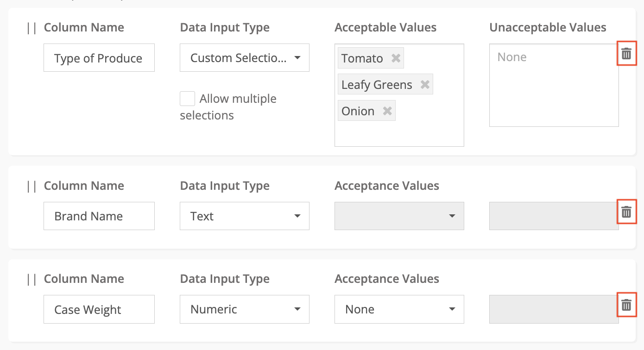Enable Allow multiple selections checkbox
This screenshot has width=644, height=350.
[x=187, y=99]
